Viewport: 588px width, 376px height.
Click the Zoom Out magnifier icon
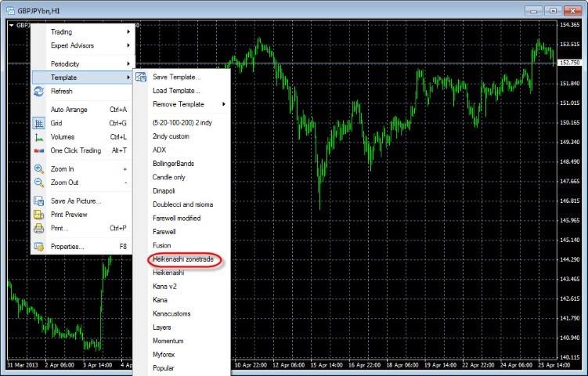click(x=38, y=183)
